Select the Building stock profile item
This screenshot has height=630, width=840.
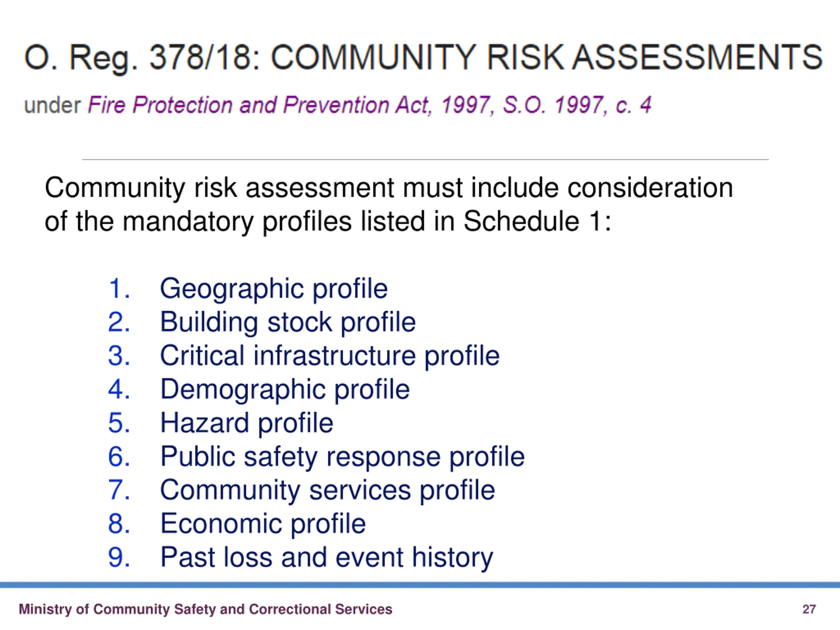coord(288,323)
